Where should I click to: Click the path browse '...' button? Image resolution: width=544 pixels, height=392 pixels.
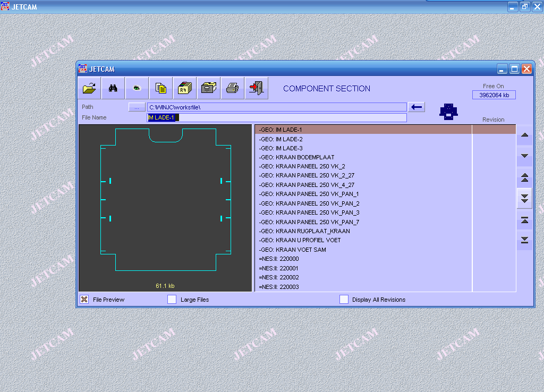click(137, 107)
